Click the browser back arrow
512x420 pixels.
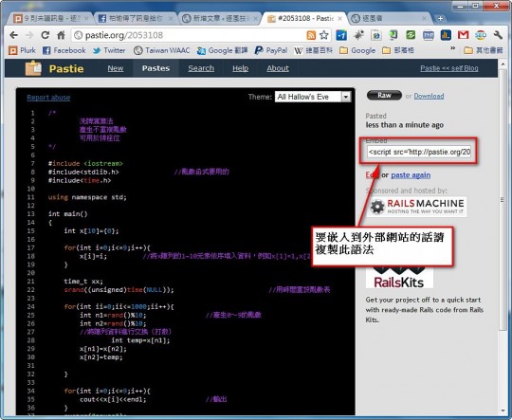tap(13, 35)
